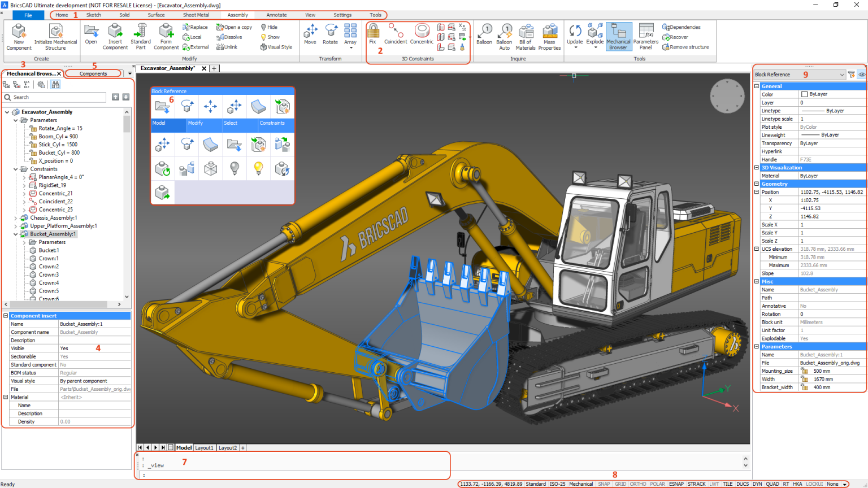Click New Component in the Create panel
This screenshot has height=488, width=868.
click(18, 35)
